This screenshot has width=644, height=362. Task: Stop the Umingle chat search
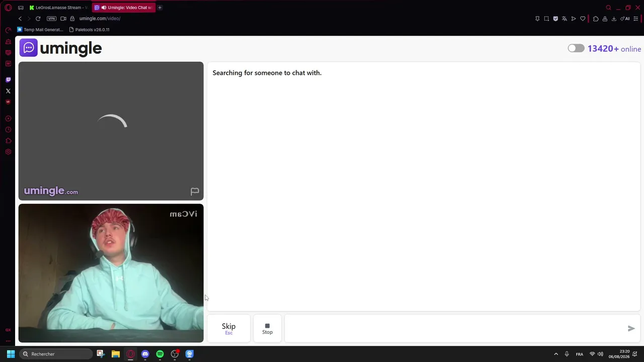click(267, 328)
